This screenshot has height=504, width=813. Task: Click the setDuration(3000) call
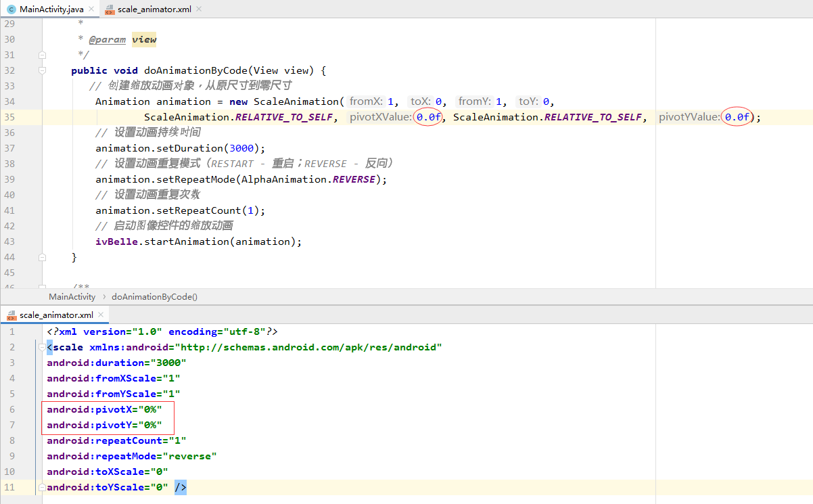(181, 148)
